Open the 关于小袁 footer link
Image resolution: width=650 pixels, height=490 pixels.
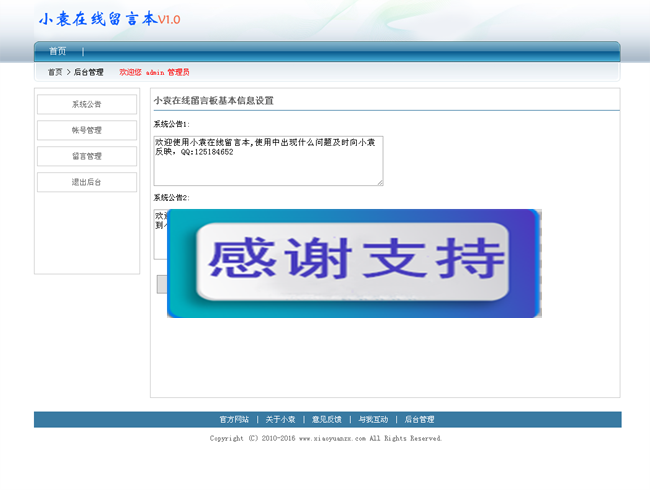(281, 420)
